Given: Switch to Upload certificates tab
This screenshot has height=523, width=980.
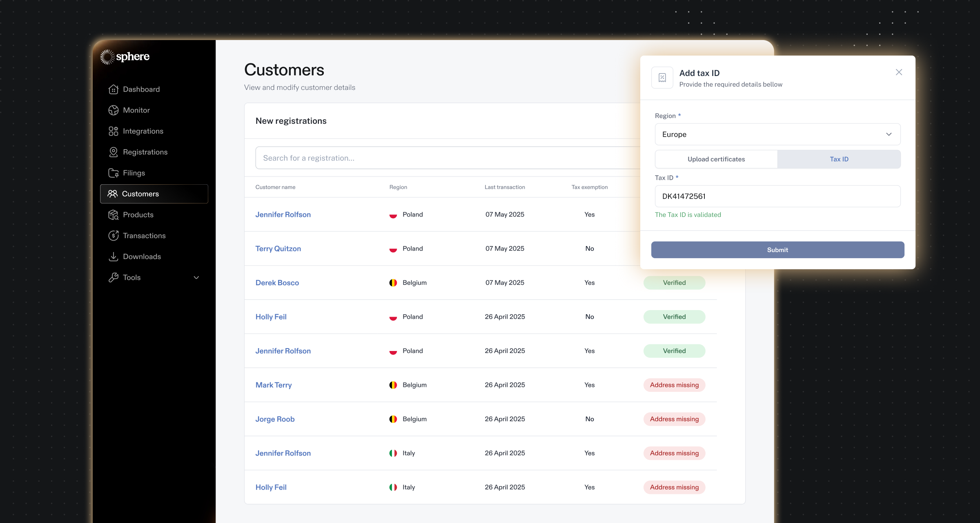Looking at the screenshot, I should click(716, 159).
